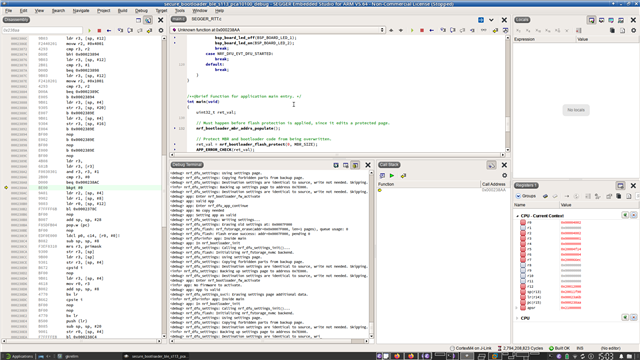Open the Target menu
Image resolution: width=640 pixels, height=360 pixels.
click(x=161, y=11)
